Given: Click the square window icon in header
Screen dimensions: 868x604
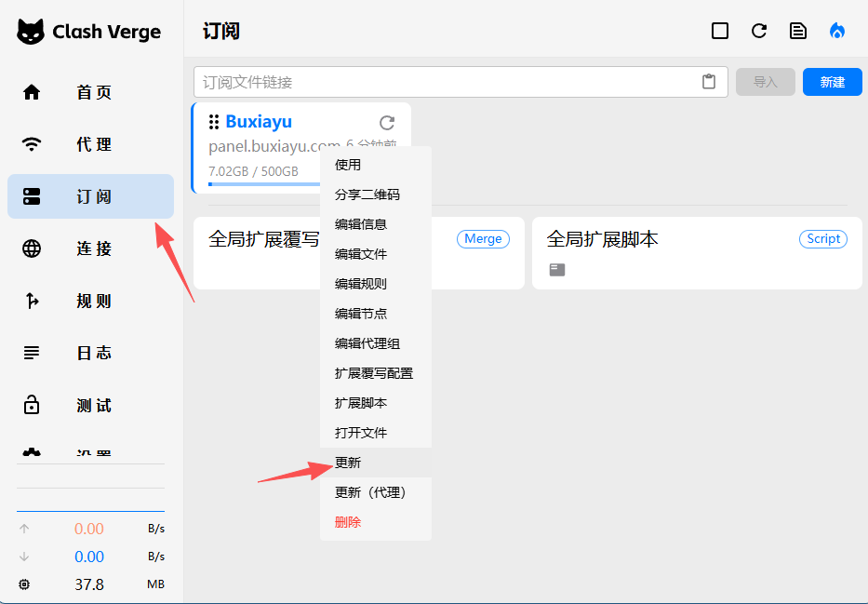Looking at the screenshot, I should tap(720, 31).
